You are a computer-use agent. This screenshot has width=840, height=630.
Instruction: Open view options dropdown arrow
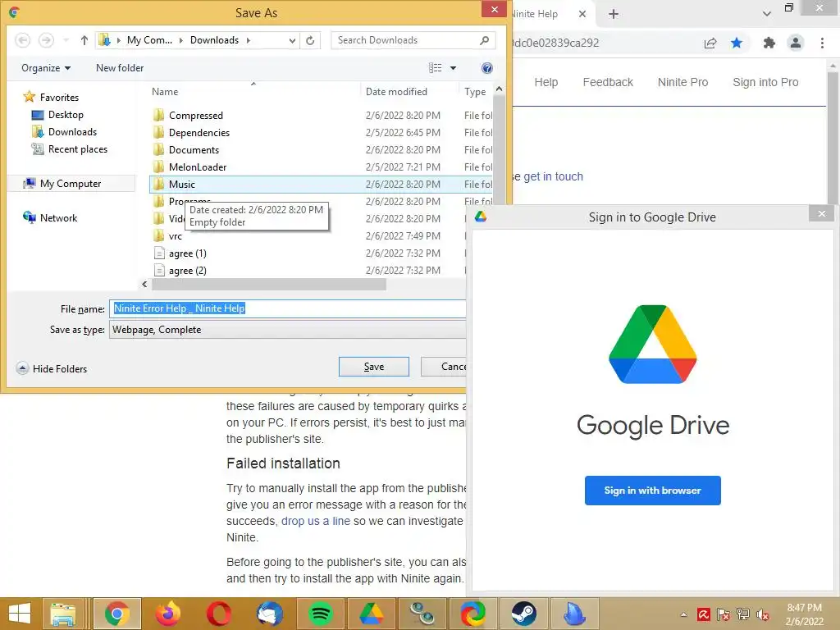coord(453,68)
